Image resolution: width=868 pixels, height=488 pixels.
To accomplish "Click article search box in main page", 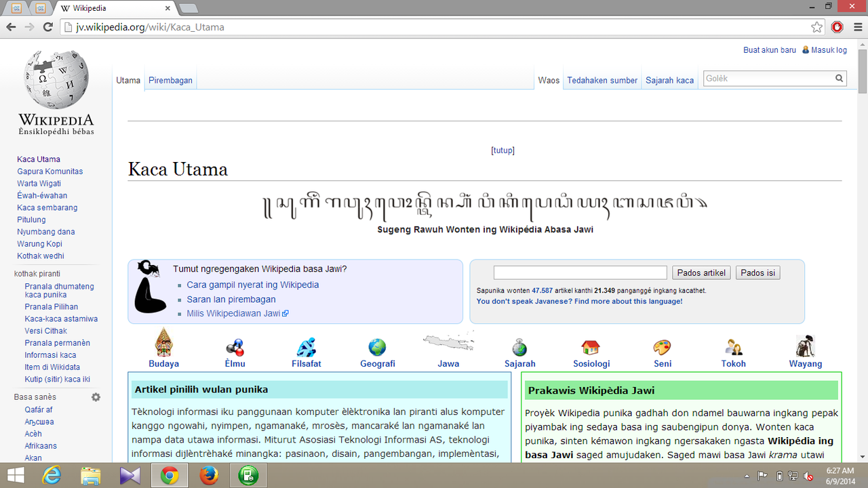I will coord(580,272).
